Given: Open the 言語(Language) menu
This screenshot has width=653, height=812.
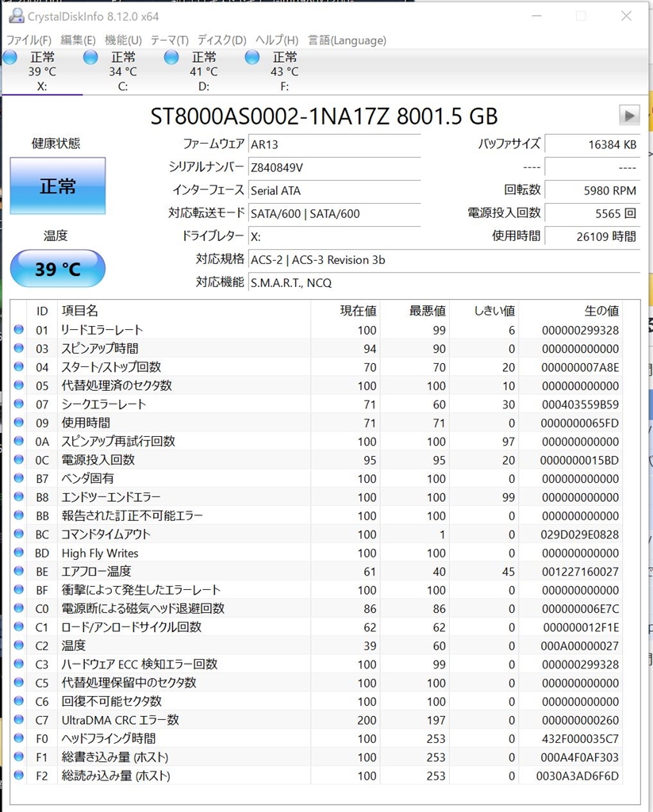Looking at the screenshot, I should [347, 40].
